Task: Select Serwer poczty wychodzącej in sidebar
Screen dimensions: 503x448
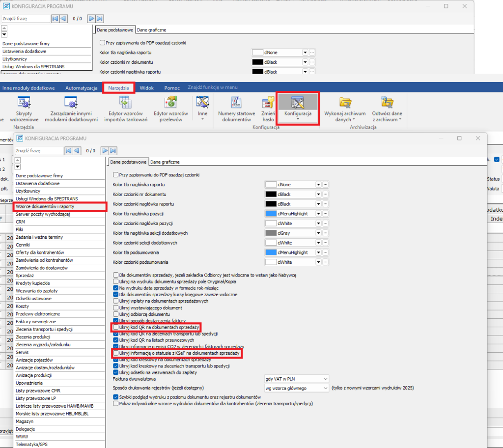Action: 43,214
